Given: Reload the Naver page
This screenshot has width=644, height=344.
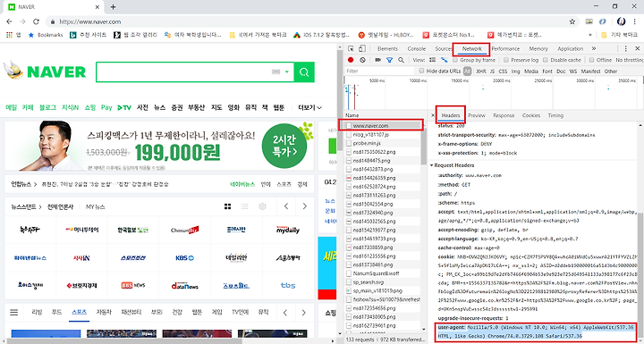Looking at the screenshot, I should (x=36, y=21).
